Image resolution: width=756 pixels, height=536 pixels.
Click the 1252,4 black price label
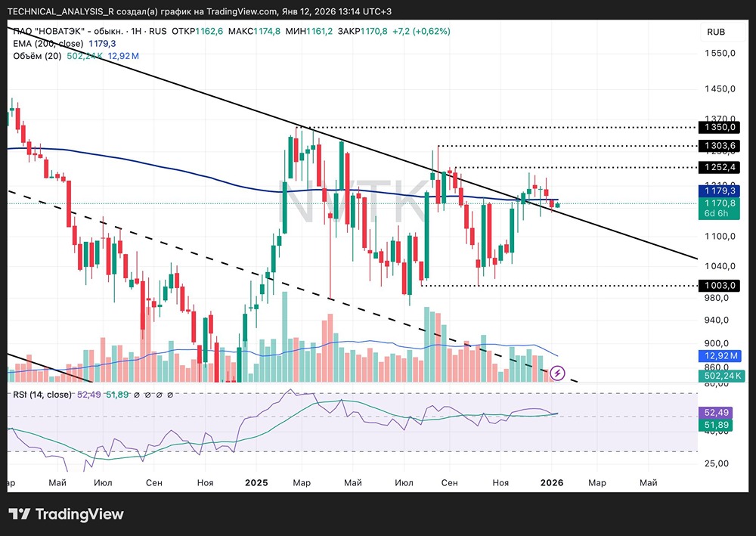720,167
